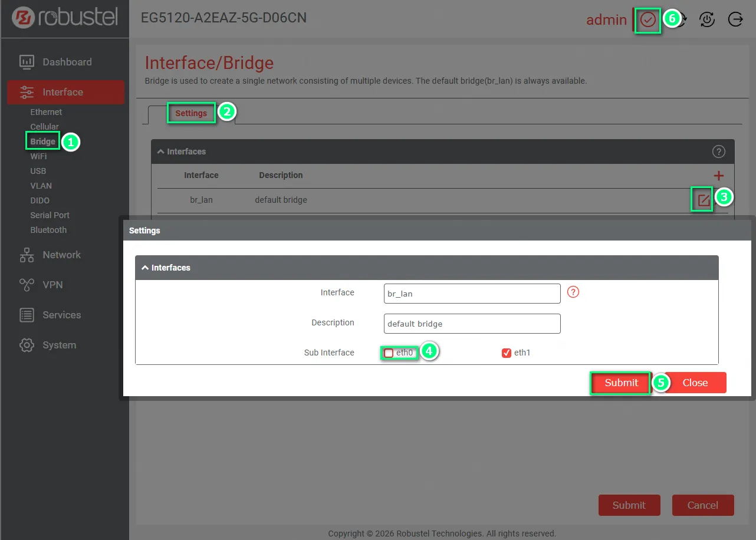Collapse the Interfaces table panel header
Screen dimensions: 756x540
[x=160, y=152]
